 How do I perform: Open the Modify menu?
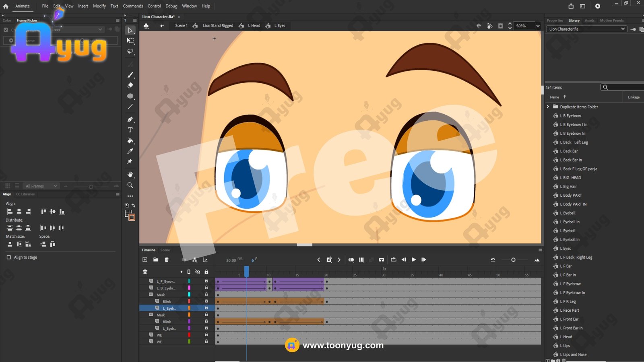99,6
